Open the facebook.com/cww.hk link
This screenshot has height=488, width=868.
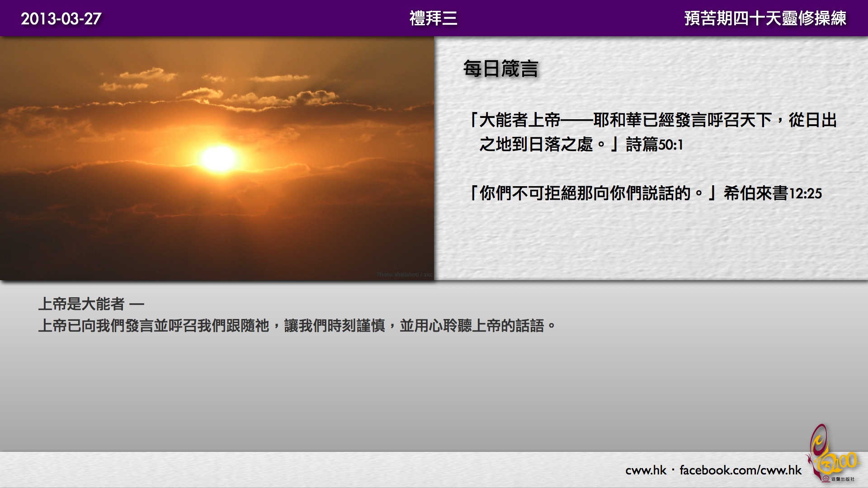(x=740, y=470)
